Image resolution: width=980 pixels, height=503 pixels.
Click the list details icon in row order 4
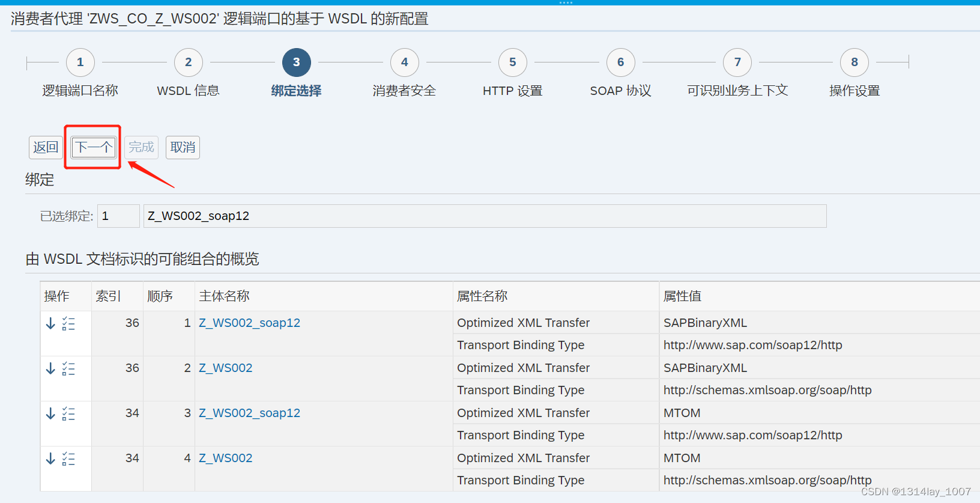(x=68, y=459)
